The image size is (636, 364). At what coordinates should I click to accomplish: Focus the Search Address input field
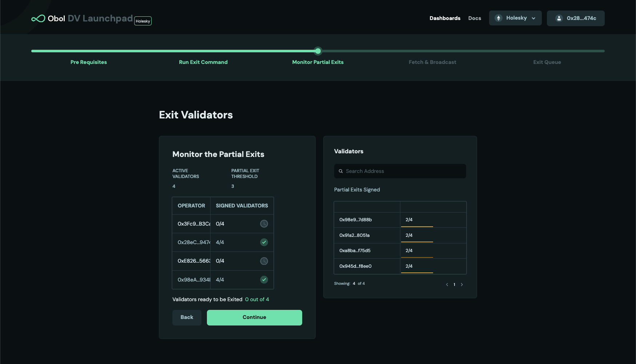click(404, 171)
